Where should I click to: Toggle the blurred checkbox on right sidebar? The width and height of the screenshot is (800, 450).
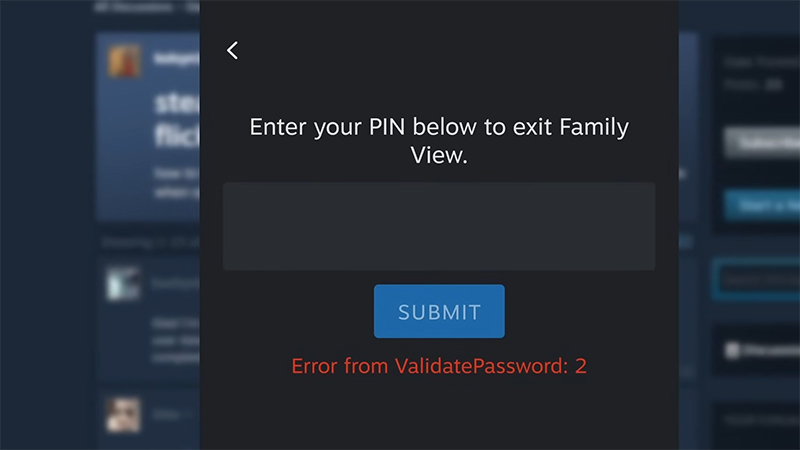(x=733, y=349)
